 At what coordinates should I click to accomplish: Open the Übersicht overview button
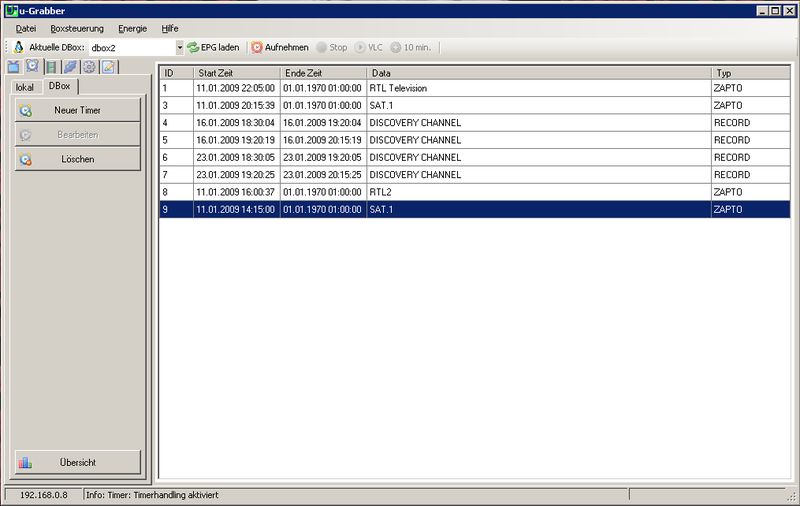coord(77,462)
